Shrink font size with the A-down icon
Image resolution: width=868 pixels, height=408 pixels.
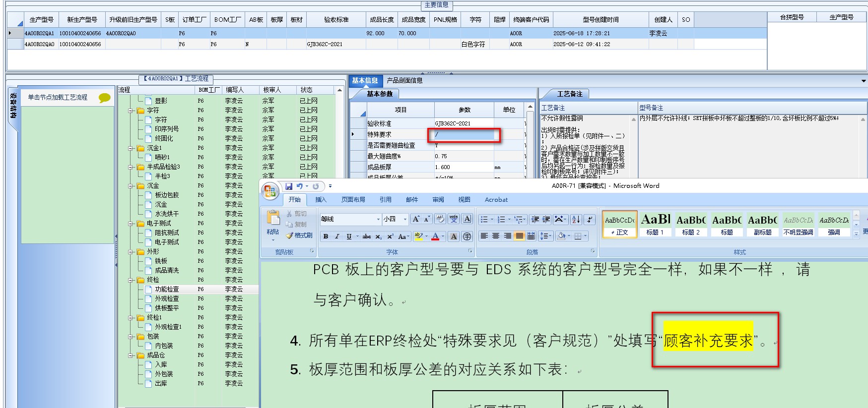427,219
